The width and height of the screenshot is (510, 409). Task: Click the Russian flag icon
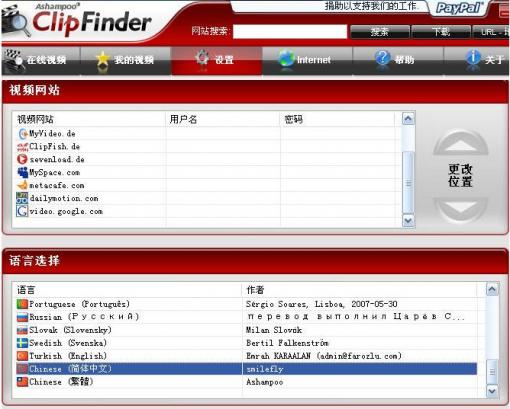pos(22,317)
